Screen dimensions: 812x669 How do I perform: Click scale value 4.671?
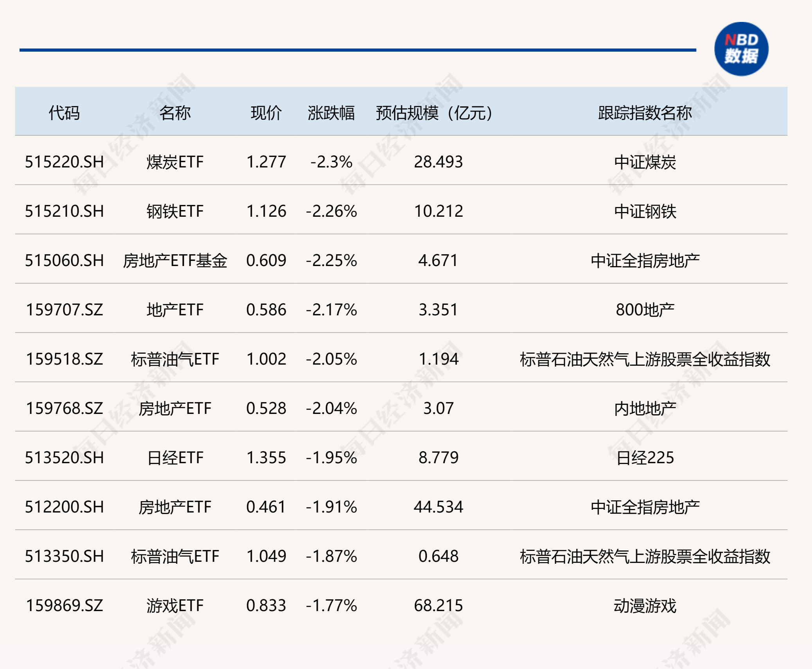tap(438, 261)
